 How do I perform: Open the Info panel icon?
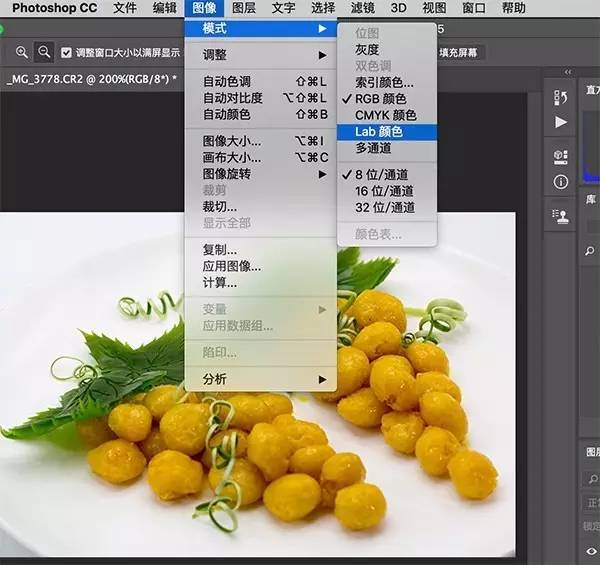tap(561, 182)
